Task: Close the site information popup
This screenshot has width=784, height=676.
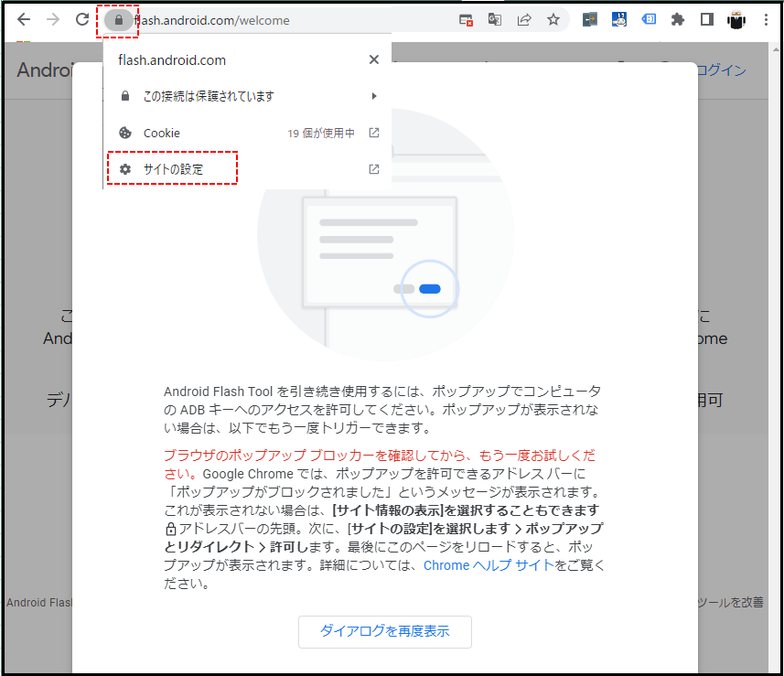Action: 373,59
